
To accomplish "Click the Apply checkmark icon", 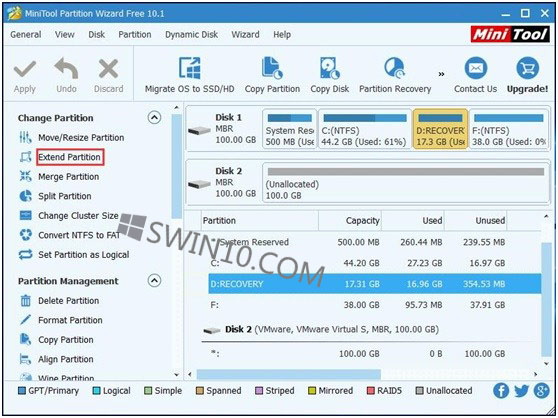I will point(25,69).
